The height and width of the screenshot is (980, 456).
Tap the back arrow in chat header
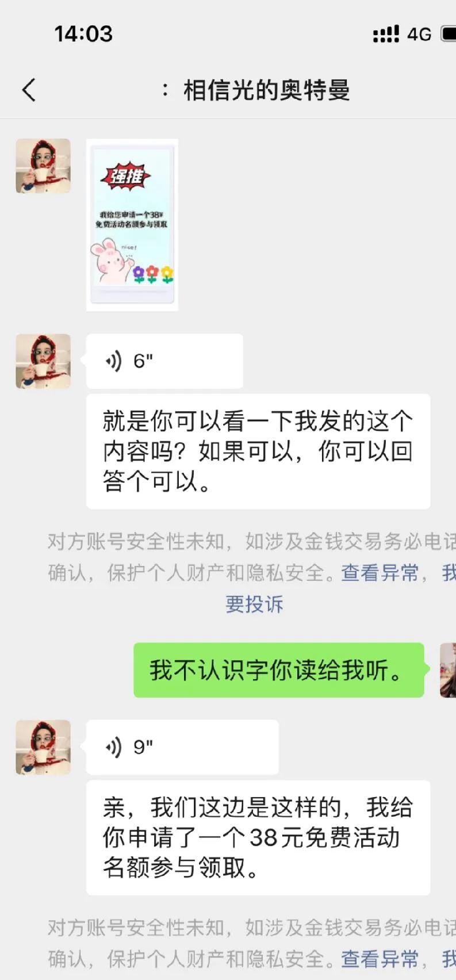tap(29, 90)
